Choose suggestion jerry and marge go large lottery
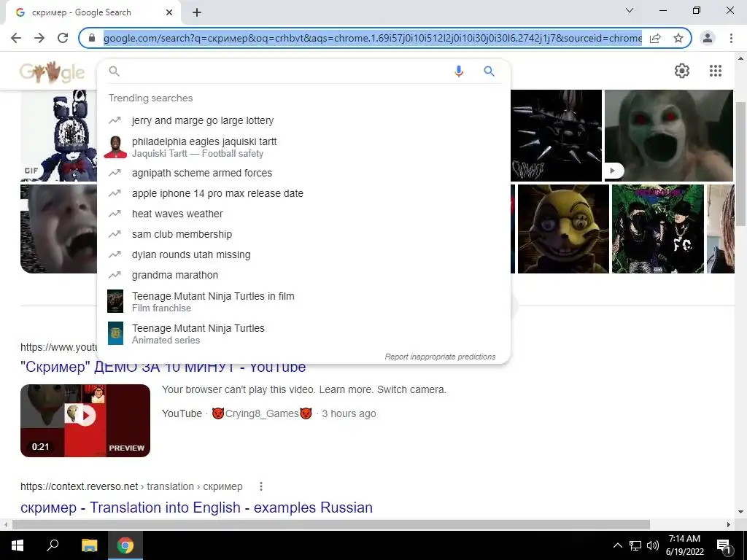This screenshot has height=560, width=747. (303, 120)
